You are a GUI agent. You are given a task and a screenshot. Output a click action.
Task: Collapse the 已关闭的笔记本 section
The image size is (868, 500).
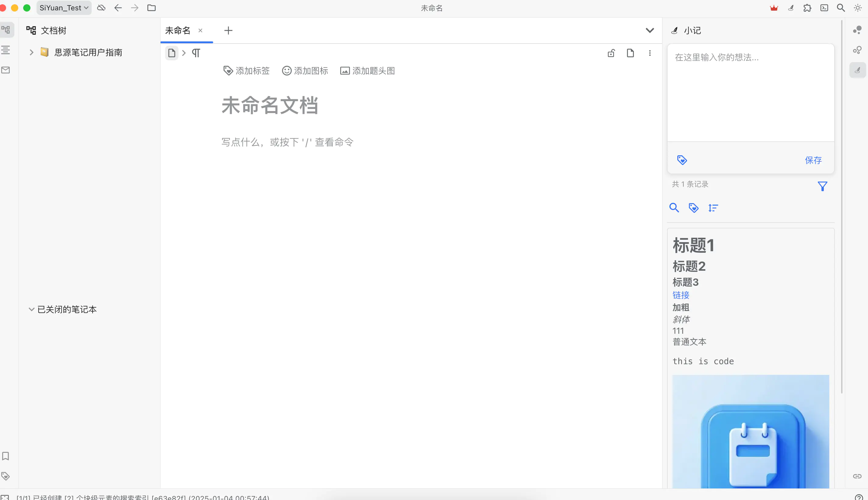tap(31, 309)
